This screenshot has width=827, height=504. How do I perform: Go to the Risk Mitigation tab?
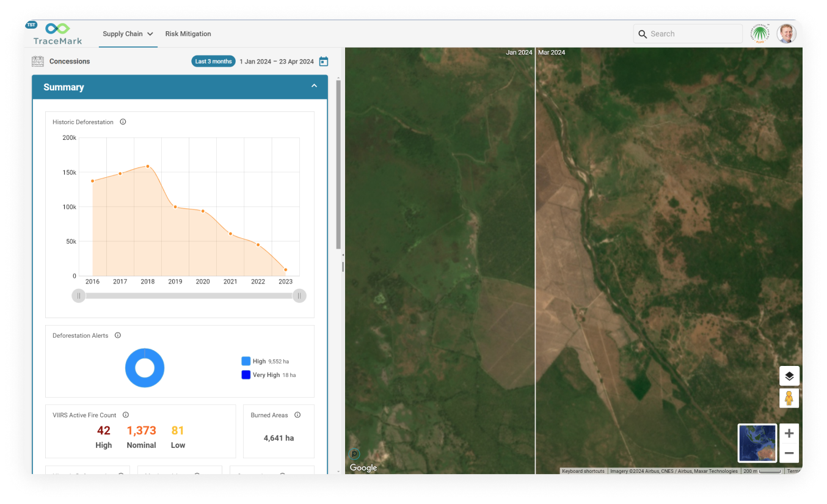(x=188, y=34)
